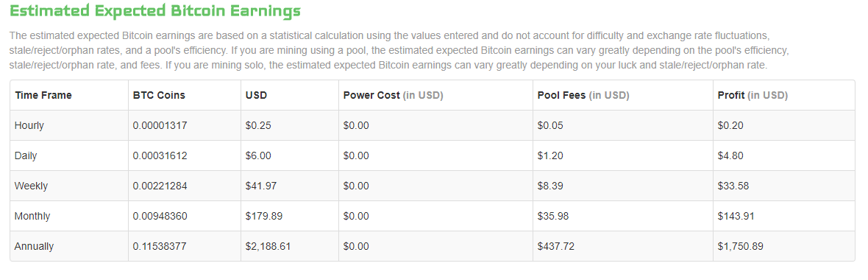Click the $1,750.89 annual profit cell
868x280 pixels.
741,246
